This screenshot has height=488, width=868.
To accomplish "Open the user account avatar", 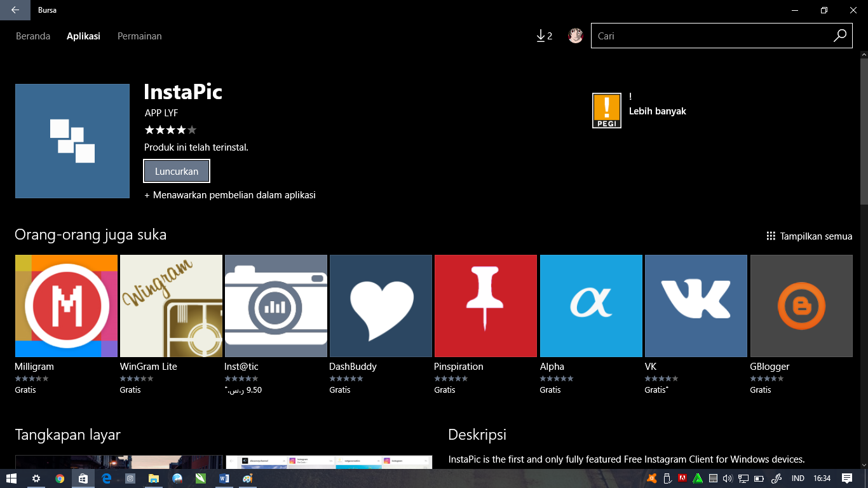I will 576,36.
